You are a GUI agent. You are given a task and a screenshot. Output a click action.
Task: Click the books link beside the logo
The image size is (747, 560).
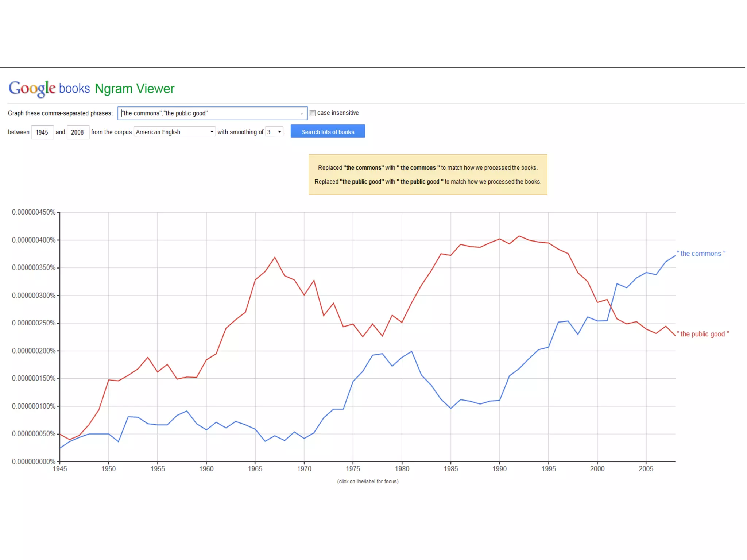(74, 89)
